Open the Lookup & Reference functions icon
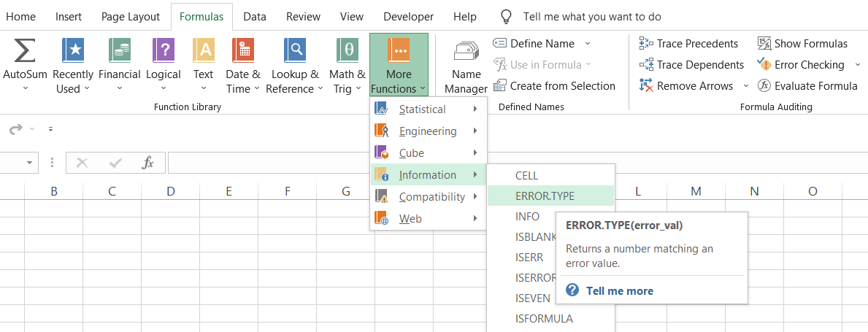Image resolution: width=868 pixels, height=332 pixels. coord(295,51)
